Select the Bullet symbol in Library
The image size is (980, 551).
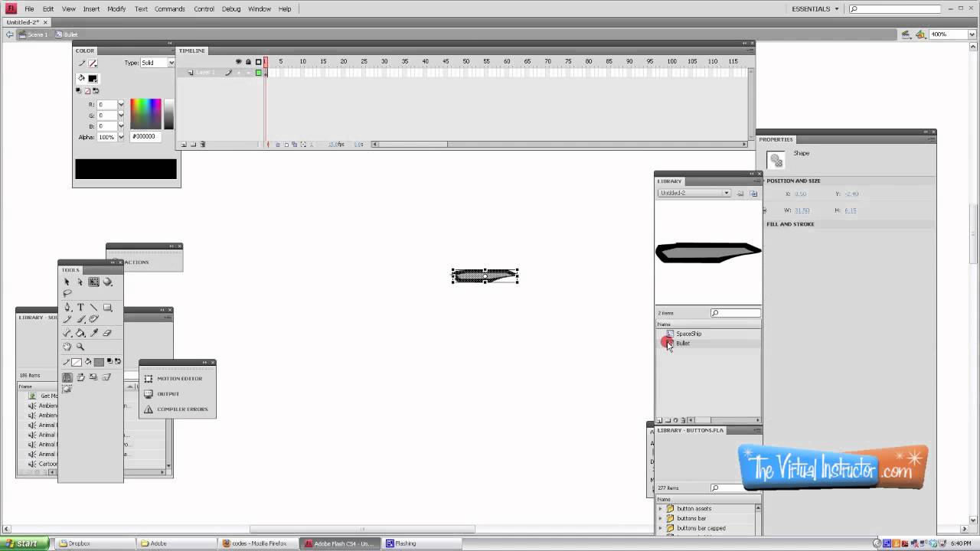click(682, 343)
